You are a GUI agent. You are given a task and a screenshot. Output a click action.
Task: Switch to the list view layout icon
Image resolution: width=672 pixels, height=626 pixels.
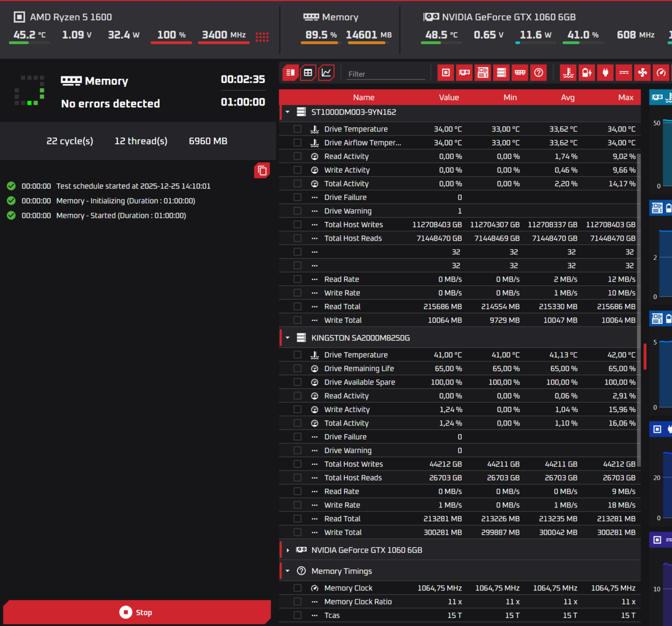tap(290, 72)
